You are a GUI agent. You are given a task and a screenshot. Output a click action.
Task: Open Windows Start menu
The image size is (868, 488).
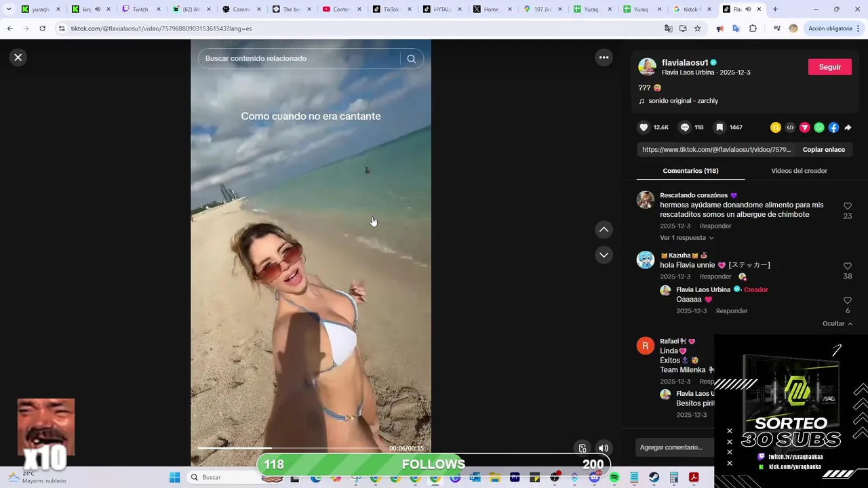click(x=174, y=477)
